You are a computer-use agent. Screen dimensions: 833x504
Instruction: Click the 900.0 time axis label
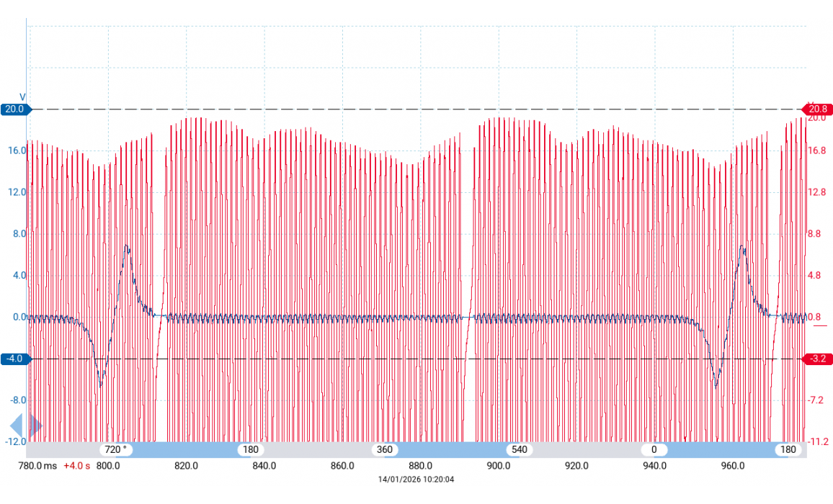tap(499, 466)
